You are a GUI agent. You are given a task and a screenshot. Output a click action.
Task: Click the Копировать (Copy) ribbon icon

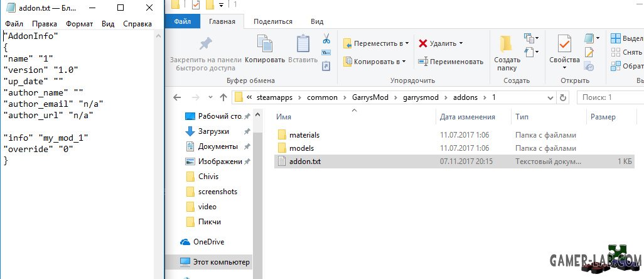pyautogui.click(x=265, y=43)
